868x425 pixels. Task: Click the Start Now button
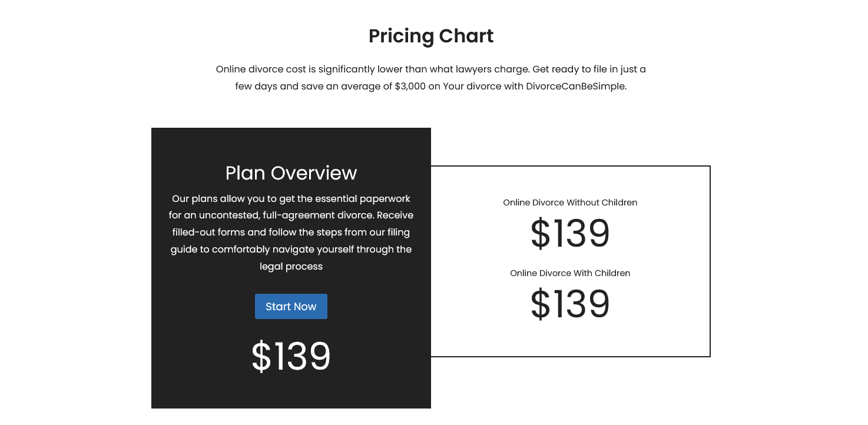(x=291, y=307)
